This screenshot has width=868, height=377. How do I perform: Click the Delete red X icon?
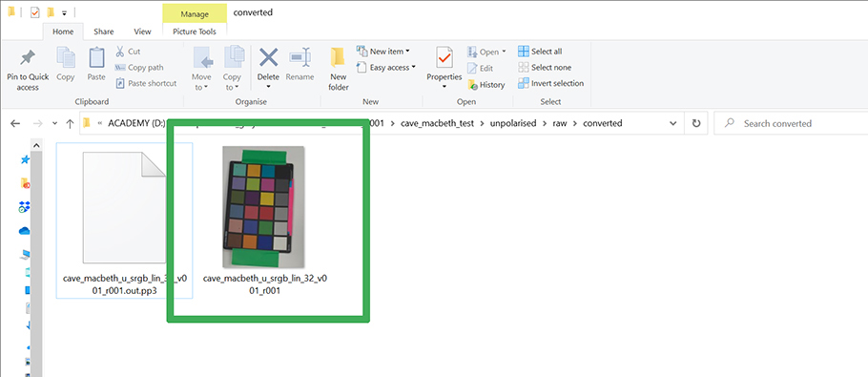pos(268,57)
